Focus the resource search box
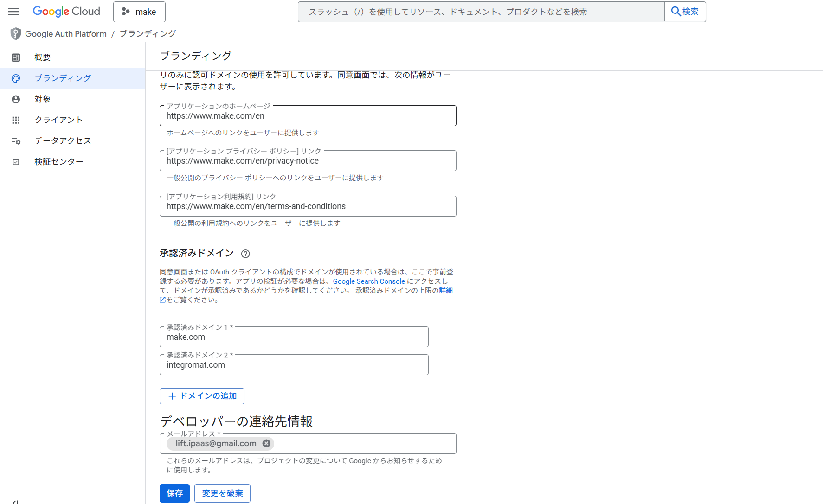Image resolution: width=823 pixels, height=504 pixels. 481,12
